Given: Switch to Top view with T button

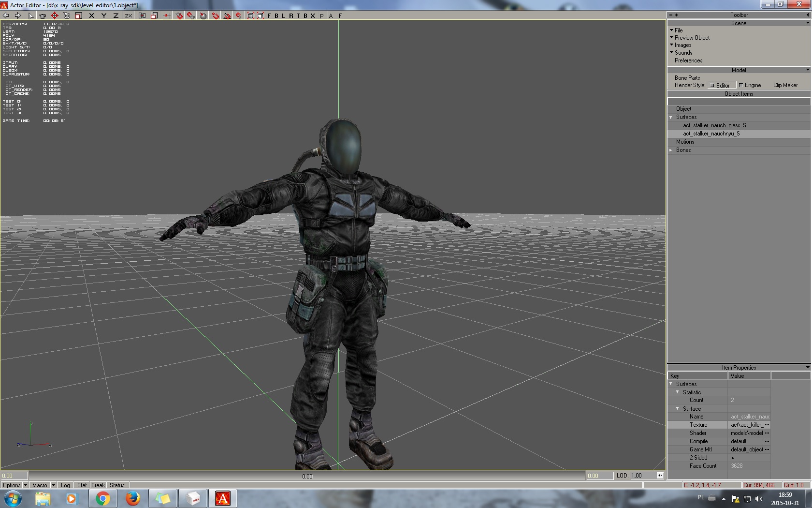Looking at the screenshot, I should [x=298, y=15].
